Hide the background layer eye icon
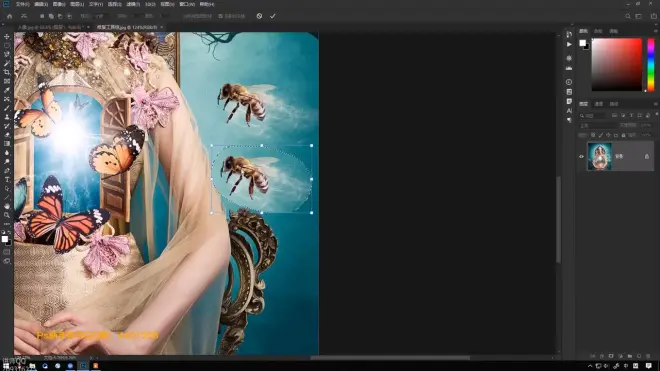The width and height of the screenshot is (660, 371). (582, 157)
